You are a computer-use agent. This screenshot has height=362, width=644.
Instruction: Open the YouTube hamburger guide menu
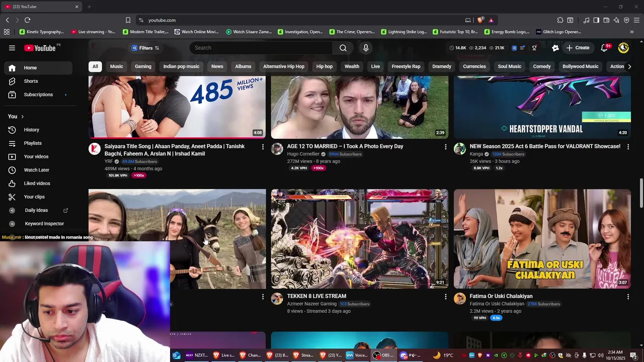[x=12, y=48]
